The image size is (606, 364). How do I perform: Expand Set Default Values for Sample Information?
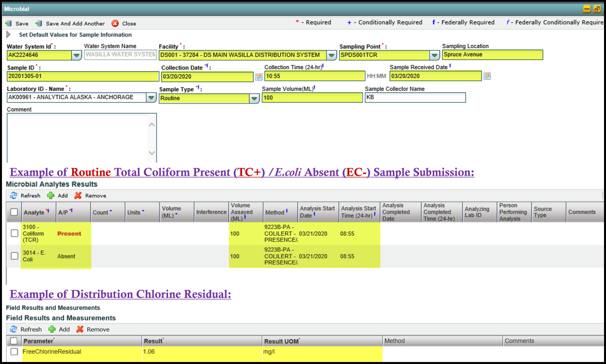(x=8, y=35)
